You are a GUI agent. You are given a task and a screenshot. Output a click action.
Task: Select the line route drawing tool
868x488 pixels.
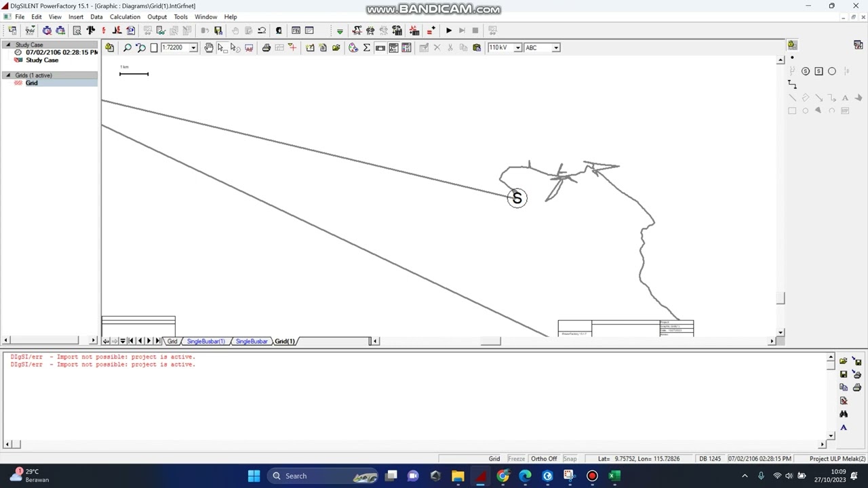tap(792, 84)
